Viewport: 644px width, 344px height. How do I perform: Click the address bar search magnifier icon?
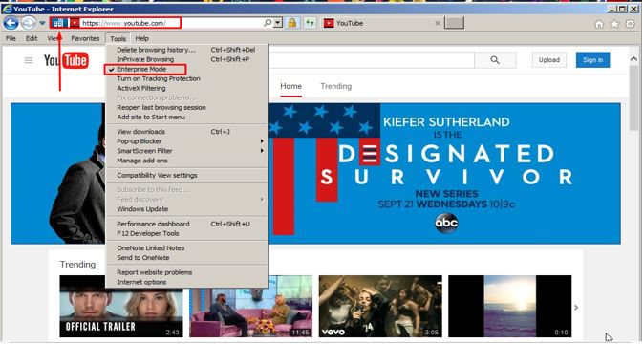pos(268,23)
